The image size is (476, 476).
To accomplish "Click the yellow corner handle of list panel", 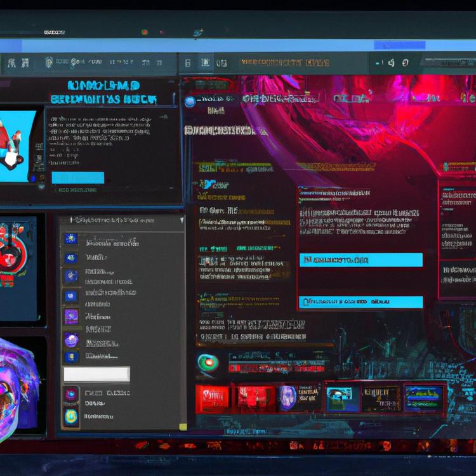I will click(x=182, y=427).
